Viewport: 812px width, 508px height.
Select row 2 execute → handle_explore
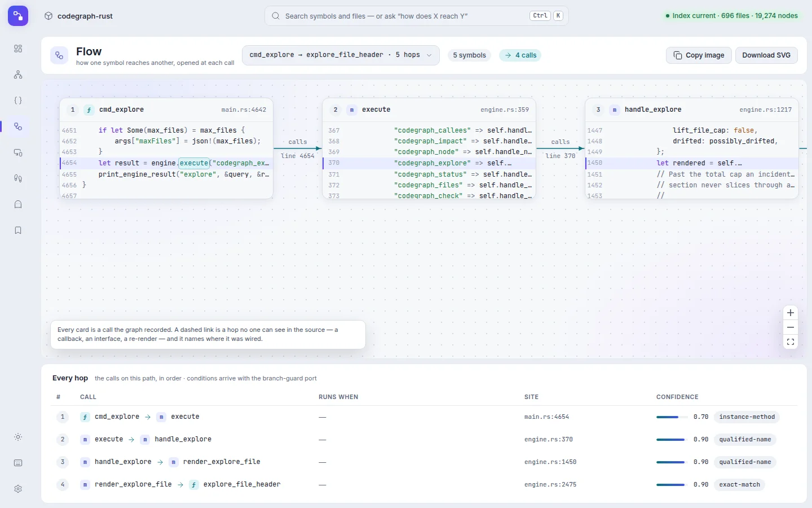[424, 439]
